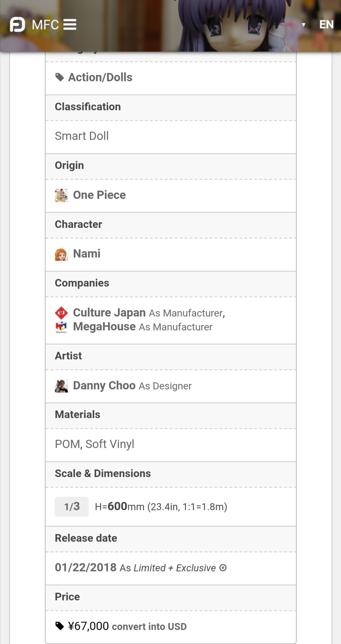Click the Action/Dolls tag icon
341x644 pixels.
coord(59,77)
